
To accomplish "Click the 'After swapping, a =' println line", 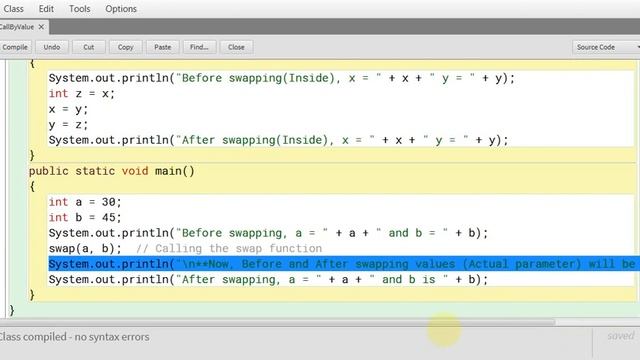I will coord(268,280).
